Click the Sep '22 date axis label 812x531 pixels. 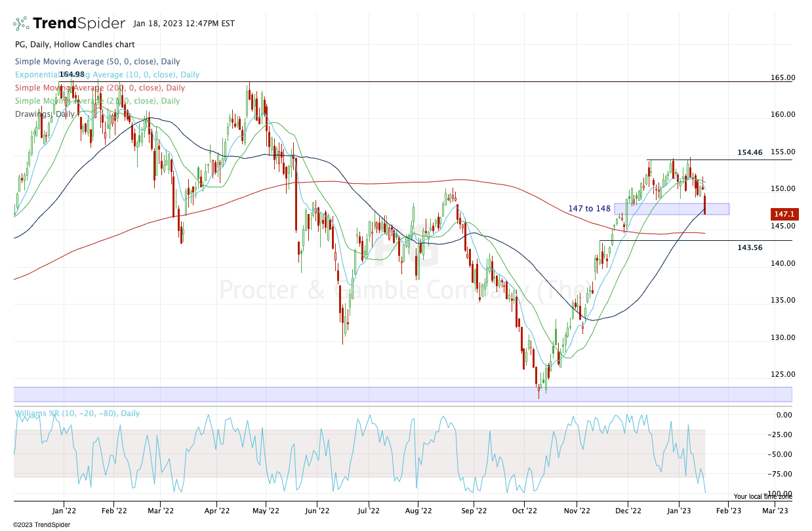(x=474, y=509)
